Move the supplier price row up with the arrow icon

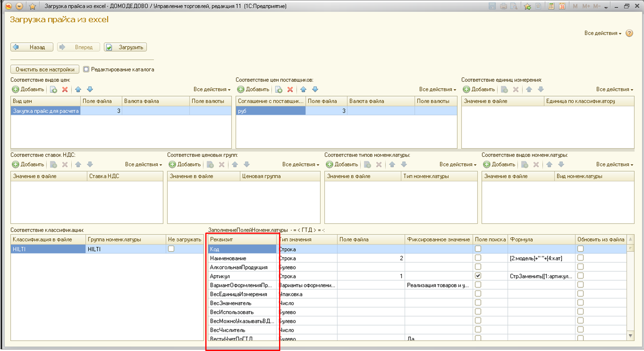[x=303, y=89]
